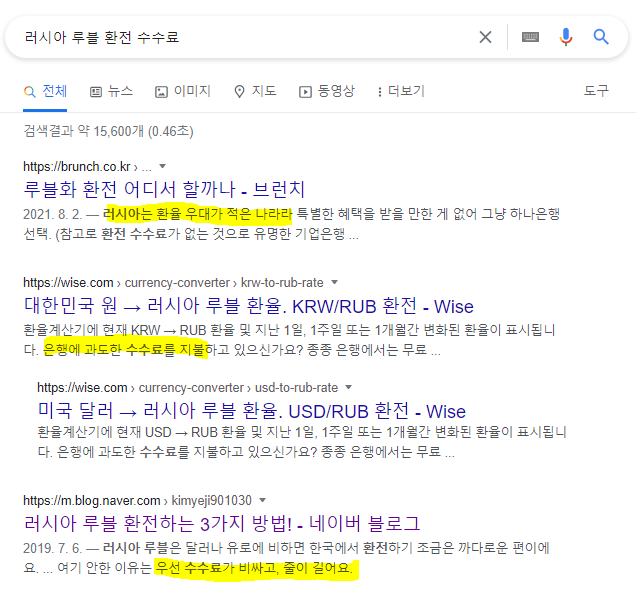Click the 2019. 7. 6. snippet date
Viewport: 636px width, 592px height.
click(x=52, y=548)
